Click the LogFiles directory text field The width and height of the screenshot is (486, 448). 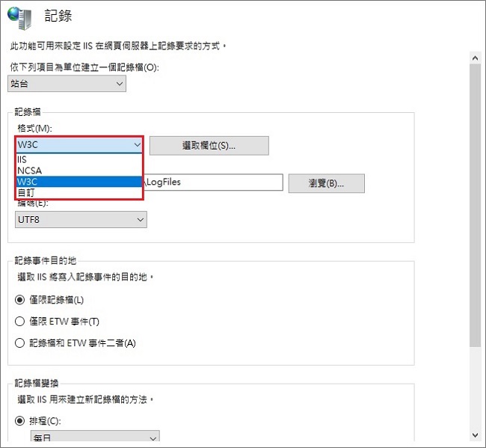point(213,182)
